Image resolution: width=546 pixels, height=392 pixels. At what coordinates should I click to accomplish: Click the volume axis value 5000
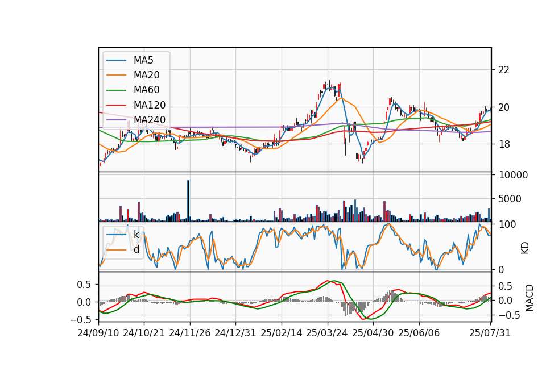(510, 199)
